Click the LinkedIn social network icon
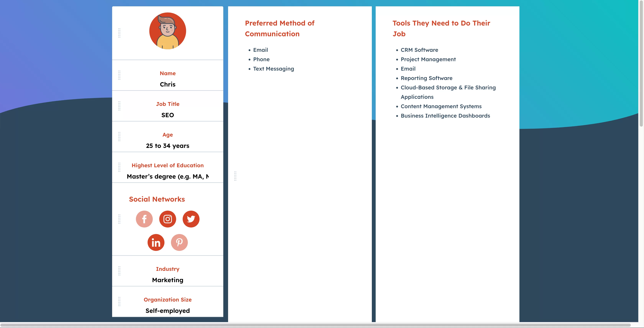The image size is (644, 328). point(155,242)
